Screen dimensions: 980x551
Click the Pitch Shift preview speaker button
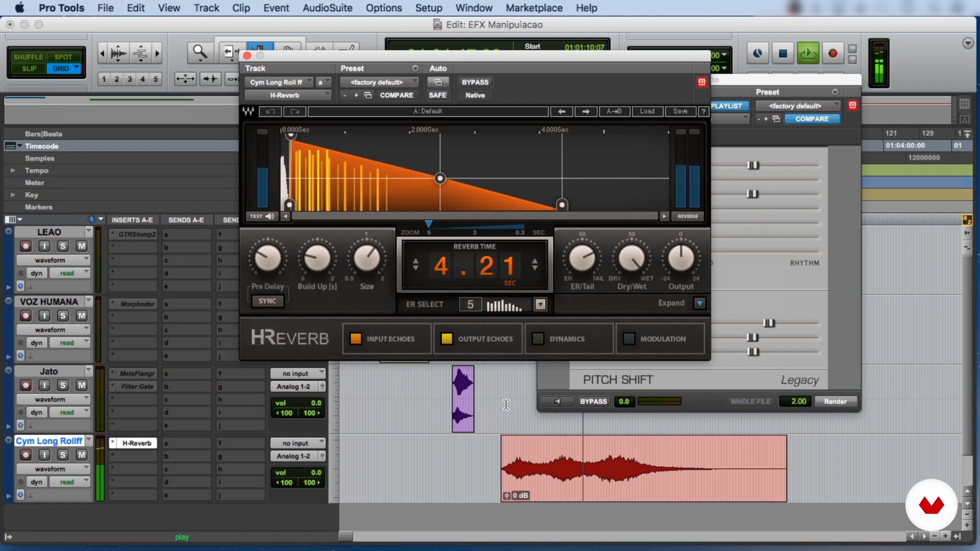[557, 402]
